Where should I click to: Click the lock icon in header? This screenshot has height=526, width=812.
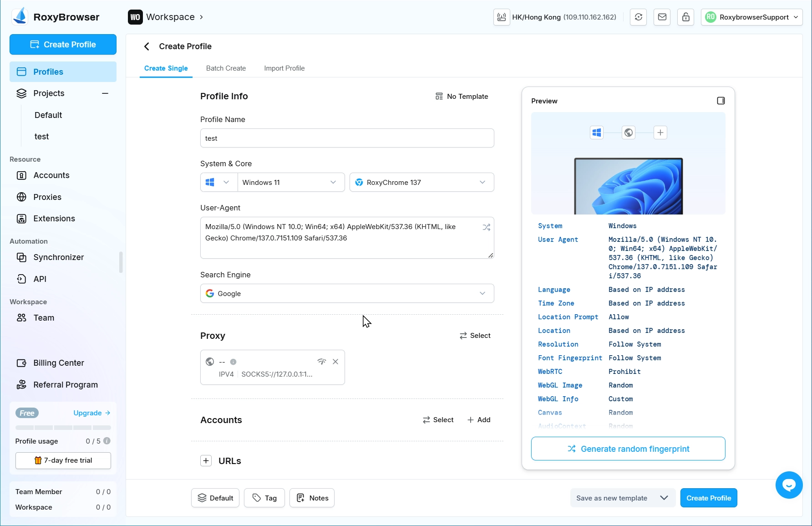tap(685, 17)
